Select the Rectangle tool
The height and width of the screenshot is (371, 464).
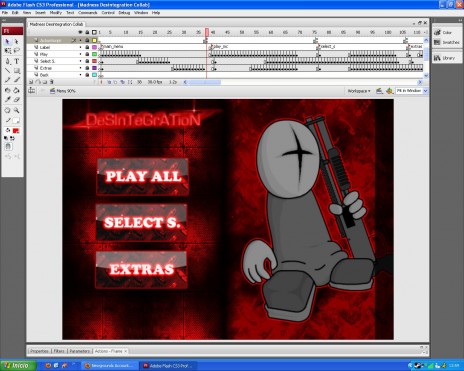(16, 71)
